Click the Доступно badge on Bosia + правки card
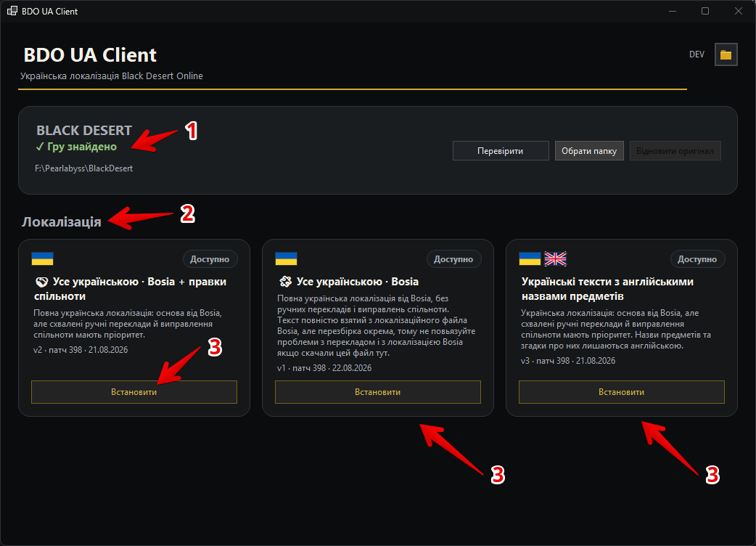This screenshot has width=756, height=546. [210, 259]
